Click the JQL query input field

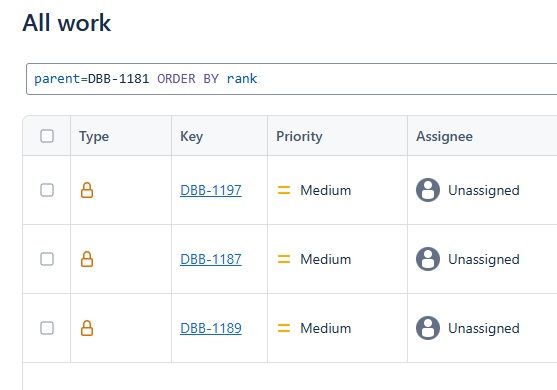[292, 79]
